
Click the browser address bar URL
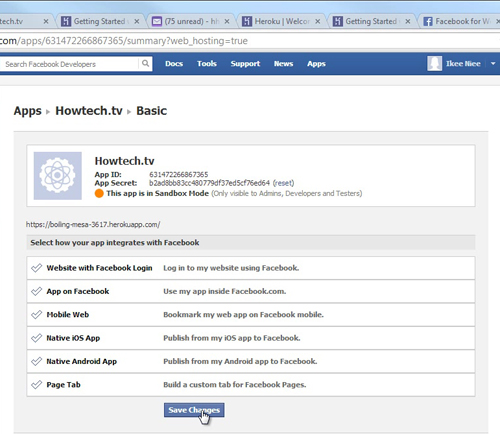click(x=124, y=41)
